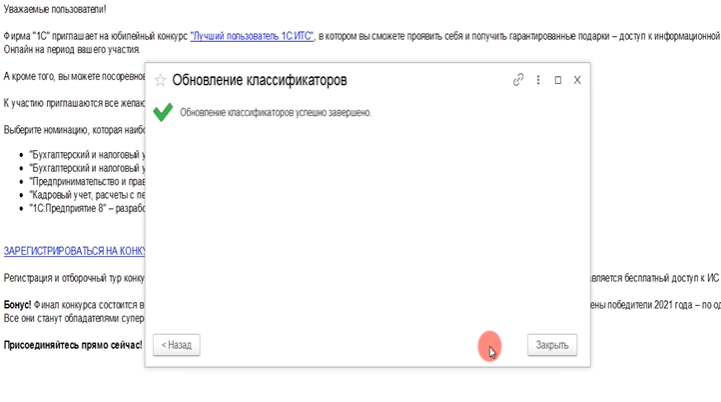Close the dialog with the X icon
Screen dimensions: 721x402
[x=577, y=80]
